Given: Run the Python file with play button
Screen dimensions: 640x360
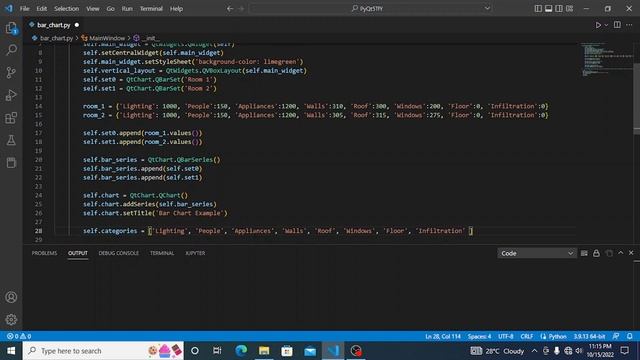Looking at the screenshot, I should (598, 25).
